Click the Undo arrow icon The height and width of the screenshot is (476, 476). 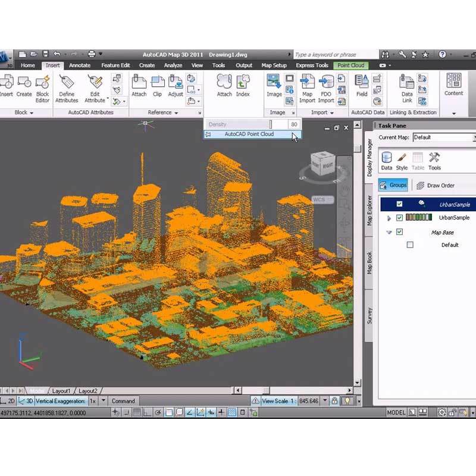tap(57, 54)
